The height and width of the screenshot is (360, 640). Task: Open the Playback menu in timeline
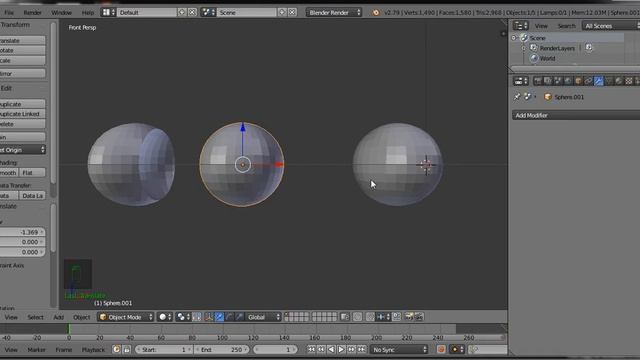coord(93,350)
